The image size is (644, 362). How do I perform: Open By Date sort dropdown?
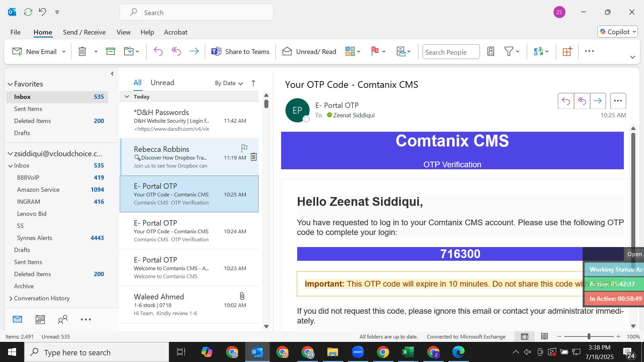[229, 83]
